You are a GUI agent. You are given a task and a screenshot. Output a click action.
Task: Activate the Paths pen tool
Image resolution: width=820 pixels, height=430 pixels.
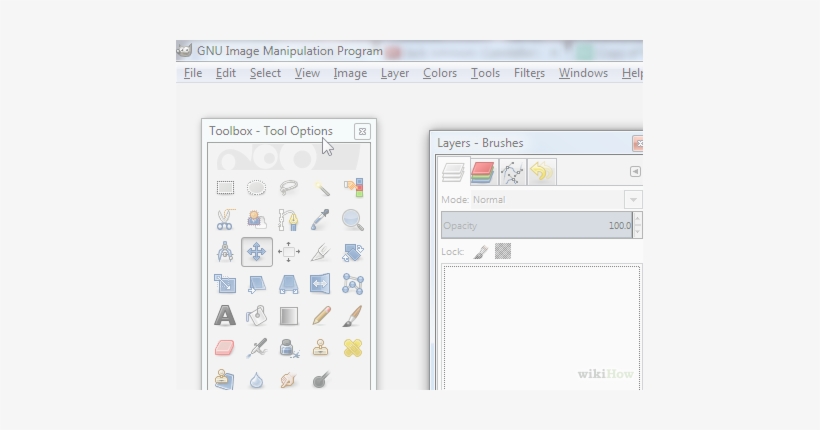[x=289, y=220]
